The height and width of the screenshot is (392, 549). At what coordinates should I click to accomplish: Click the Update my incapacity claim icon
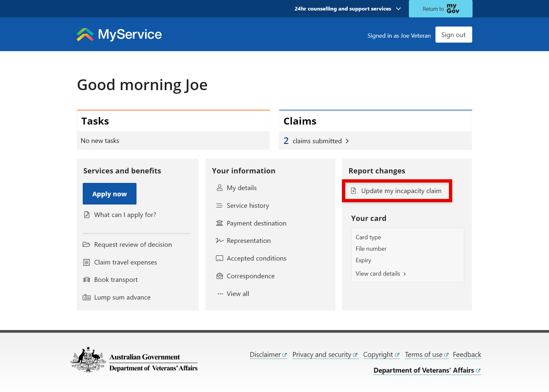click(354, 191)
